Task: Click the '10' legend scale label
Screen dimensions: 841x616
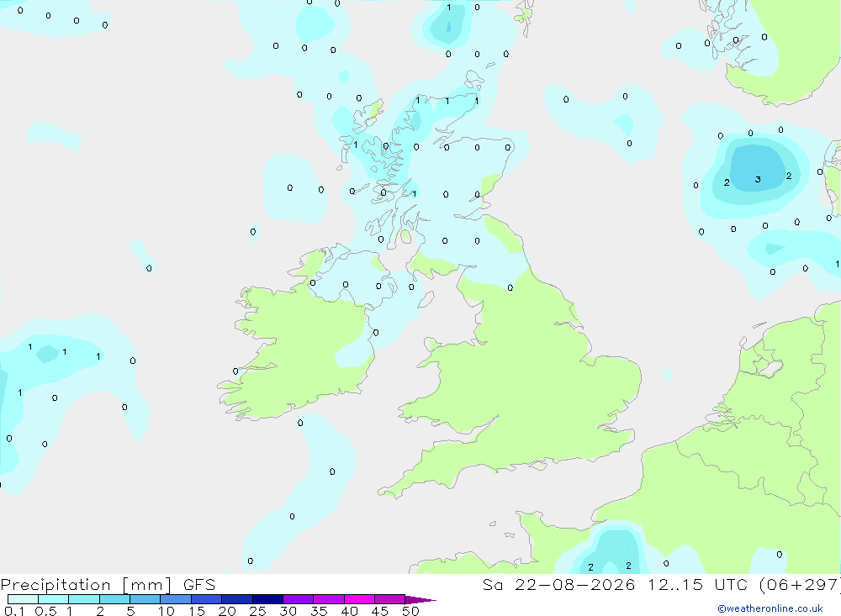Action: (x=167, y=611)
